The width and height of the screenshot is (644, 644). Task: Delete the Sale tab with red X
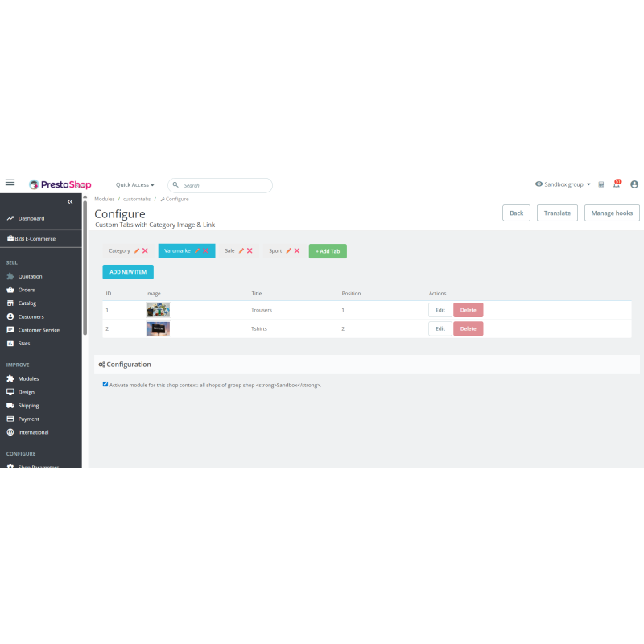(250, 250)
